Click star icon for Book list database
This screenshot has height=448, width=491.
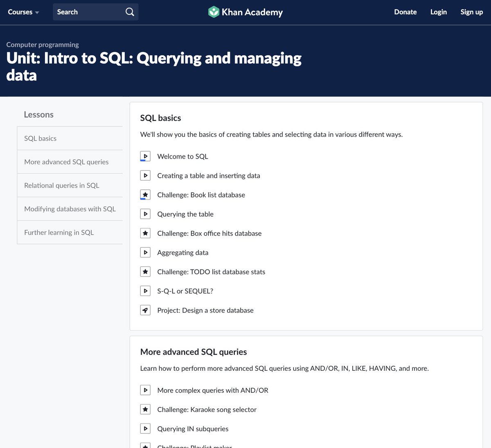[145, 195]
